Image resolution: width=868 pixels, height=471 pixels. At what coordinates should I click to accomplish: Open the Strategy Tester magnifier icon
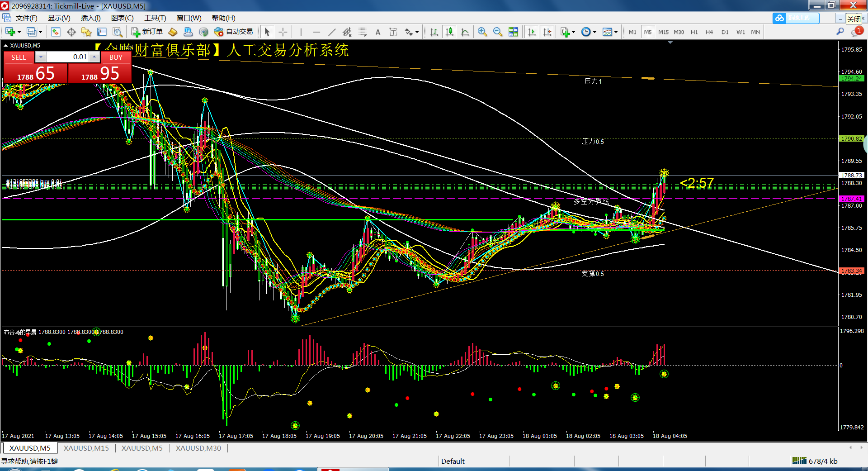tap(118, 32)
